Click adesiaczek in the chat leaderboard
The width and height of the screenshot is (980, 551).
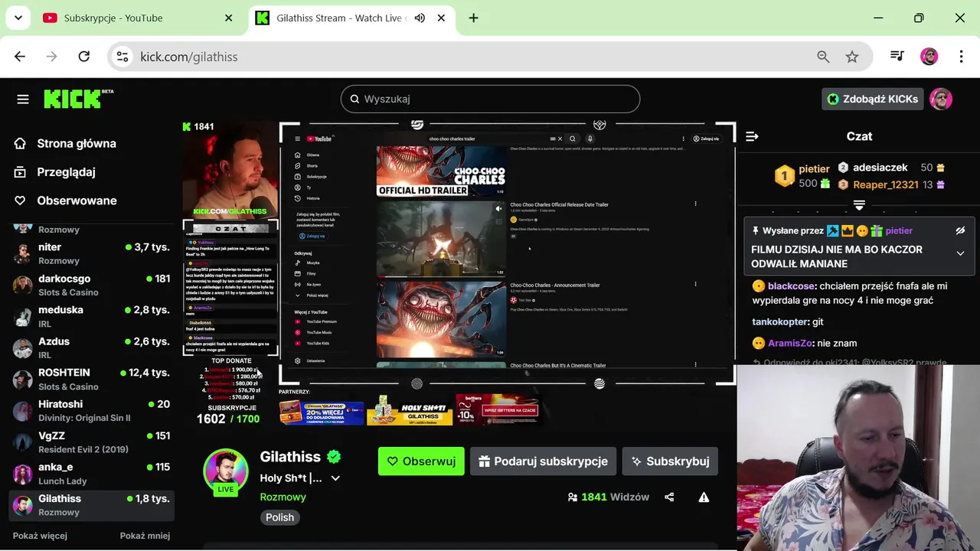[880, 168]
